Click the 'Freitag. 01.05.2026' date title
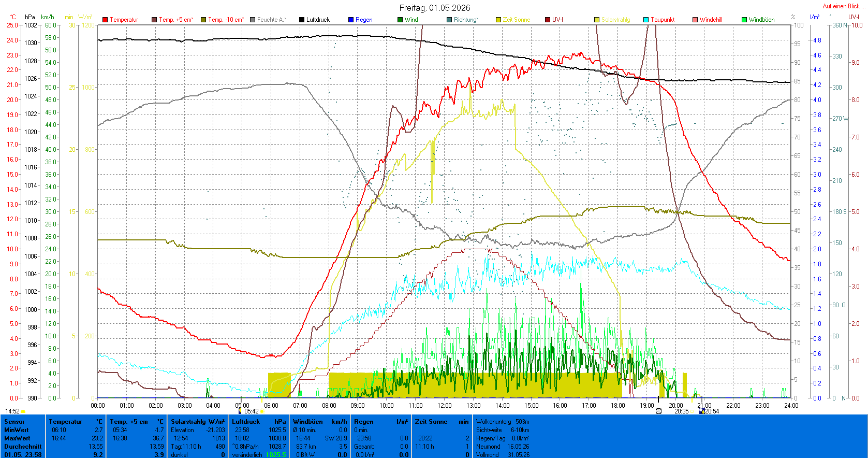This screenshot has height=458, width=868. 435,8
